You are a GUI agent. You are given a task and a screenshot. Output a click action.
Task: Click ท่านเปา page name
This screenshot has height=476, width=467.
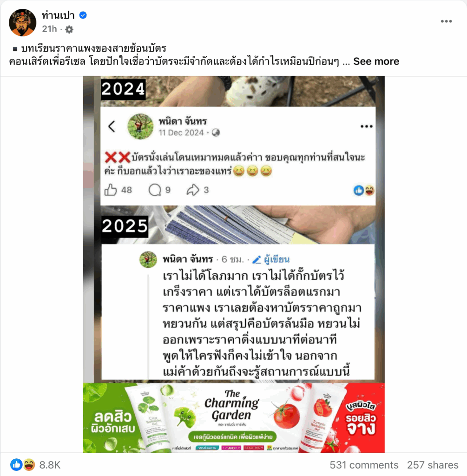58,15
